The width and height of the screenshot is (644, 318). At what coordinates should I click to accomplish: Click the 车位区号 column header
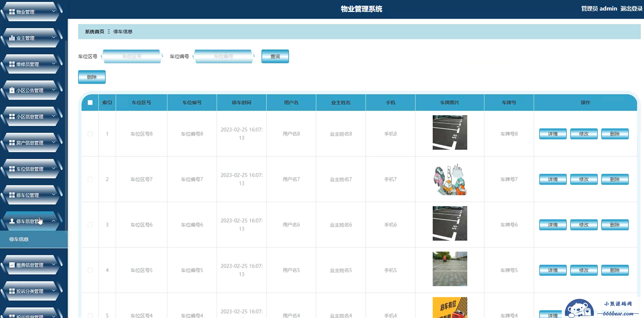click(x=142, y=102)
